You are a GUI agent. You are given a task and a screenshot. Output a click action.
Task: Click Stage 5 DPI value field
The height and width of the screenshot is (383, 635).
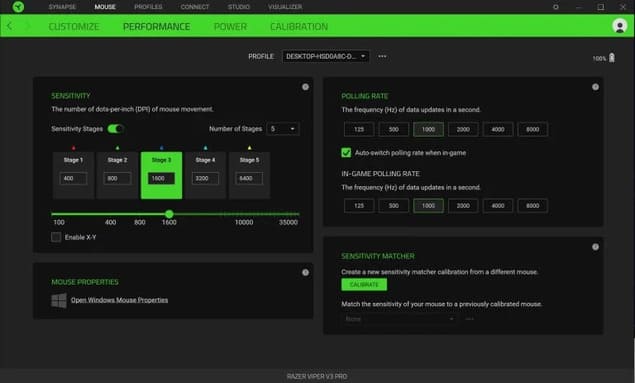pos(249,179)
